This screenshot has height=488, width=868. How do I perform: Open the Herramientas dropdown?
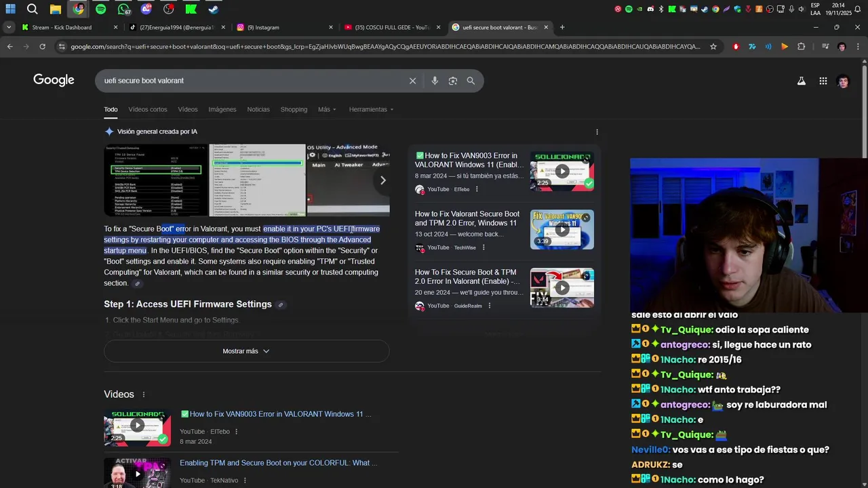tap(371, 109)
